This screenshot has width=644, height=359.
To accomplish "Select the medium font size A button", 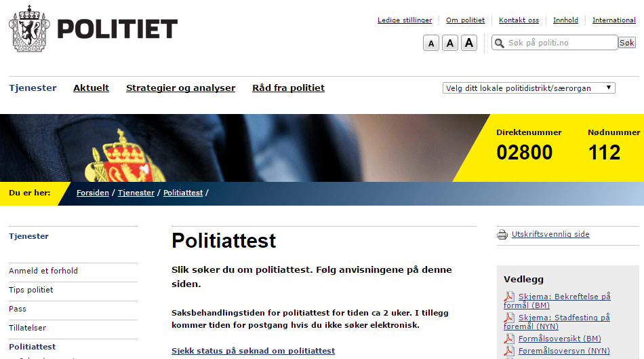I will click(x=449, y=43).
